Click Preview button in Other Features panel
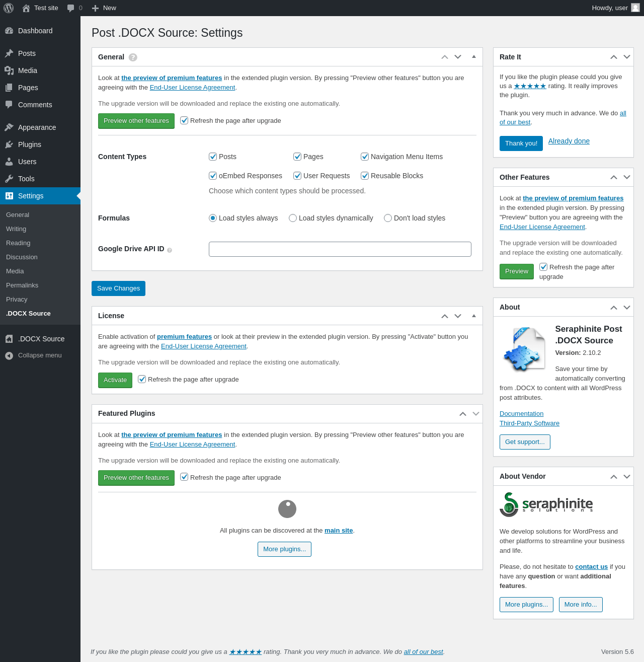 pyautogui.click(x=517, y=271)
